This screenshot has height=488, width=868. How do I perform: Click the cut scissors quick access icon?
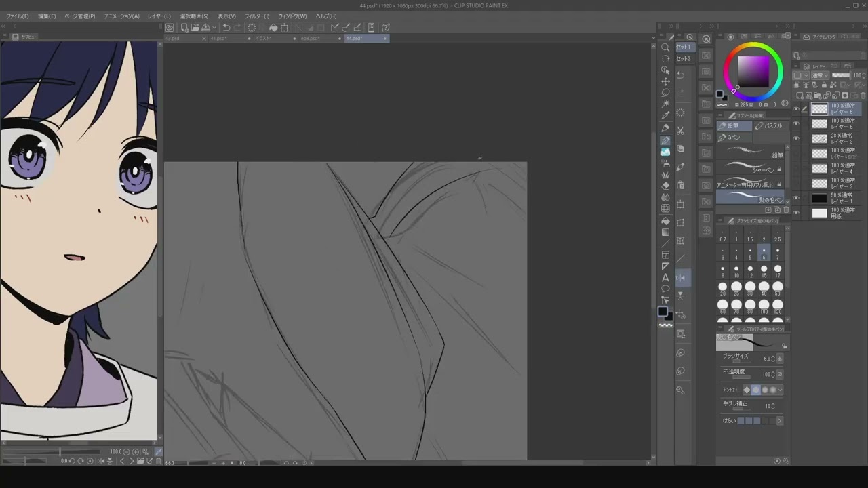(x=681, y=130)
